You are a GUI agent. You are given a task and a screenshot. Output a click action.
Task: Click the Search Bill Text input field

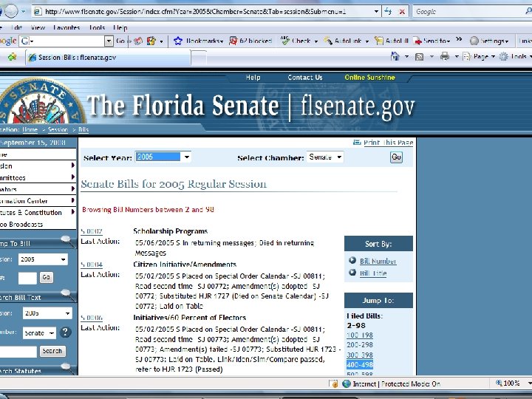pyautogui.click(x=18, y=352)
